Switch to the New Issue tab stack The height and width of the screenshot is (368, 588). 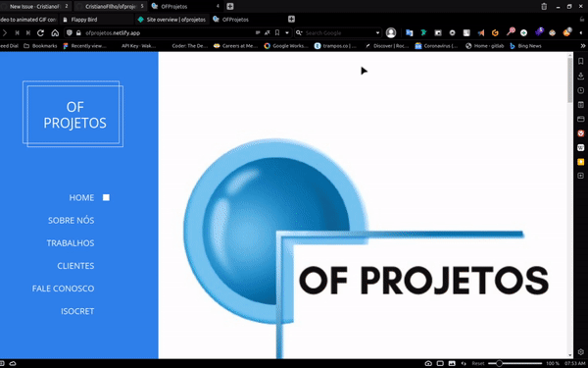[x=36, y=7]
